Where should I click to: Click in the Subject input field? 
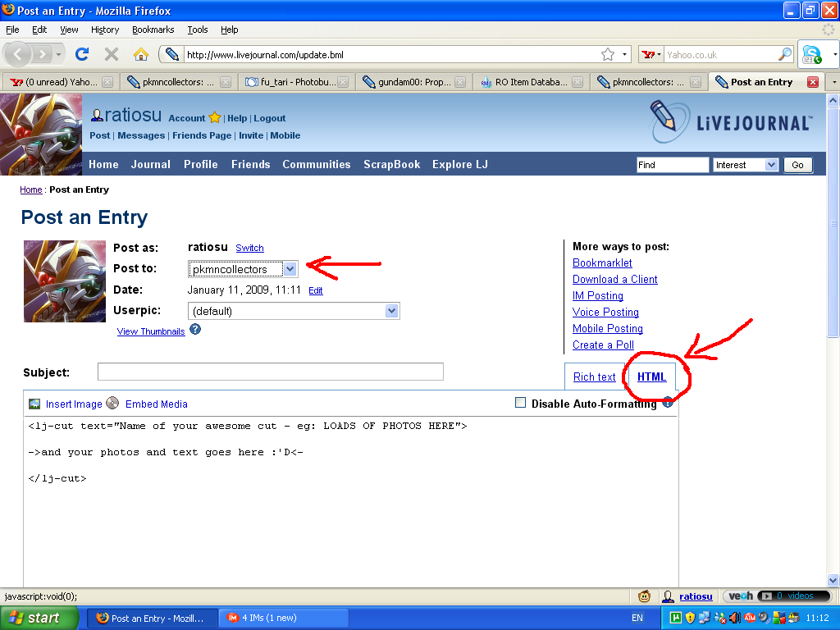click(271, 372)
